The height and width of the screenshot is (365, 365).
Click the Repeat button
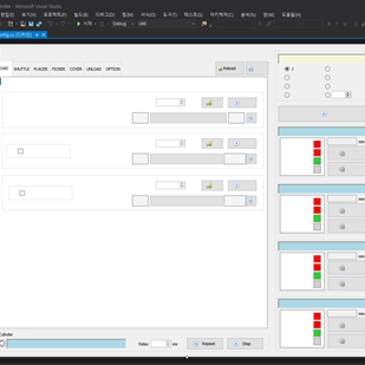pyautogui.click(x=205, y=344)
